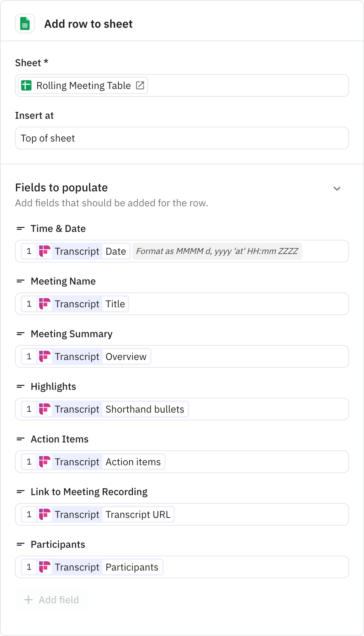Open the Insert at dropdown
Image resolution: width=364 pixels, height=636 pixels.
click(182, 138)
